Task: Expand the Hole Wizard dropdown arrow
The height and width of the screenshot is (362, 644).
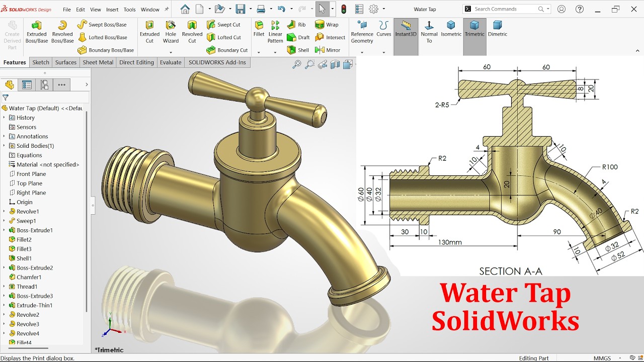Action: 171,52
